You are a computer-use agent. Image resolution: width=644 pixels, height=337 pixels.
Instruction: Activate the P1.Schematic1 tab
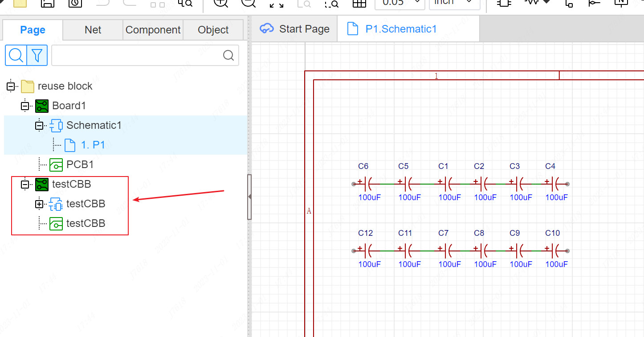(408, 29)
